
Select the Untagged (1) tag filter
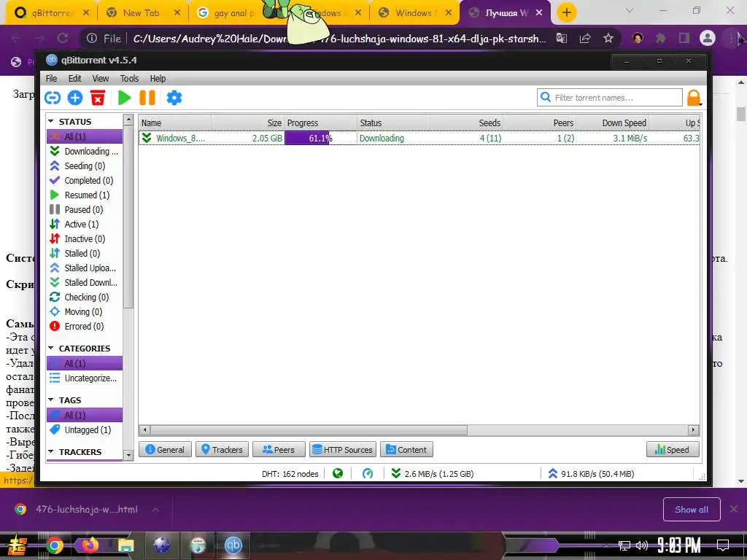pyautogui.click(x=85, y=430)
